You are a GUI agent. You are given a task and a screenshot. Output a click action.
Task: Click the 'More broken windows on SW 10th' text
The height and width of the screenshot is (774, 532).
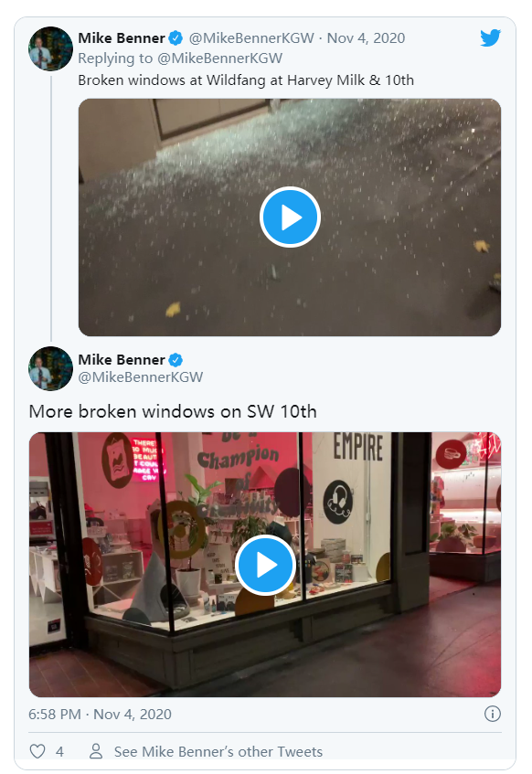(173, 412)
